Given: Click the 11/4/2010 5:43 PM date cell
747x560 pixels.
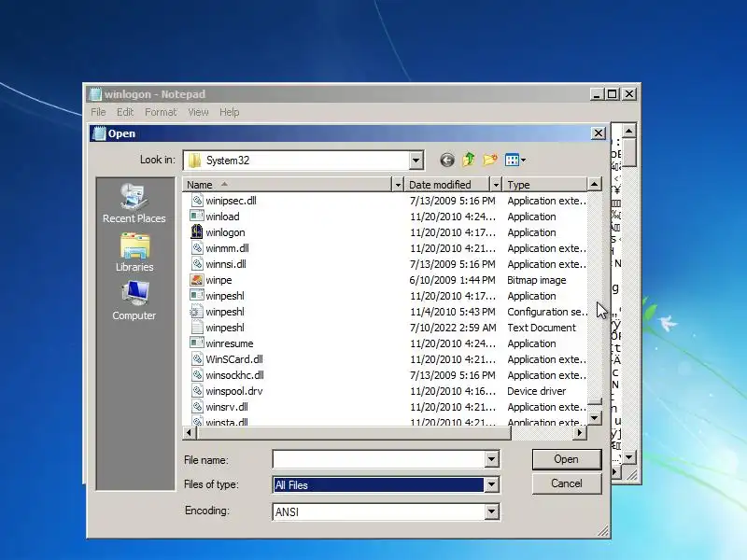Looking at the screenshot, I should point(453,312).
